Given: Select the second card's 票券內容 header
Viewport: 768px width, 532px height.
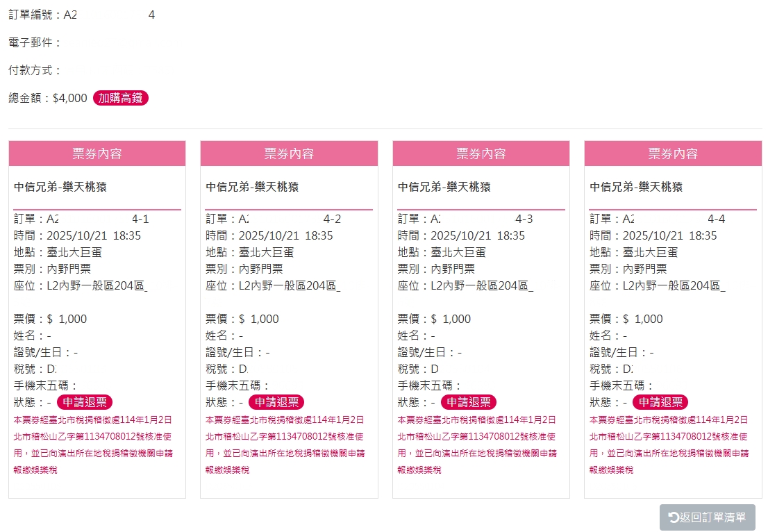Looking at the screenshot, I should tap(289, 153).
